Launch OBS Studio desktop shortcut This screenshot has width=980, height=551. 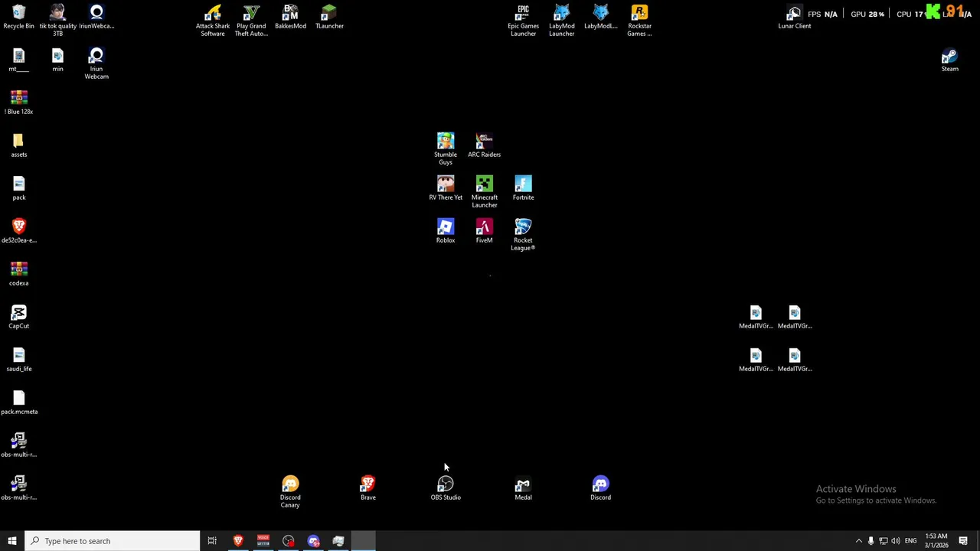tap(446, 488)
